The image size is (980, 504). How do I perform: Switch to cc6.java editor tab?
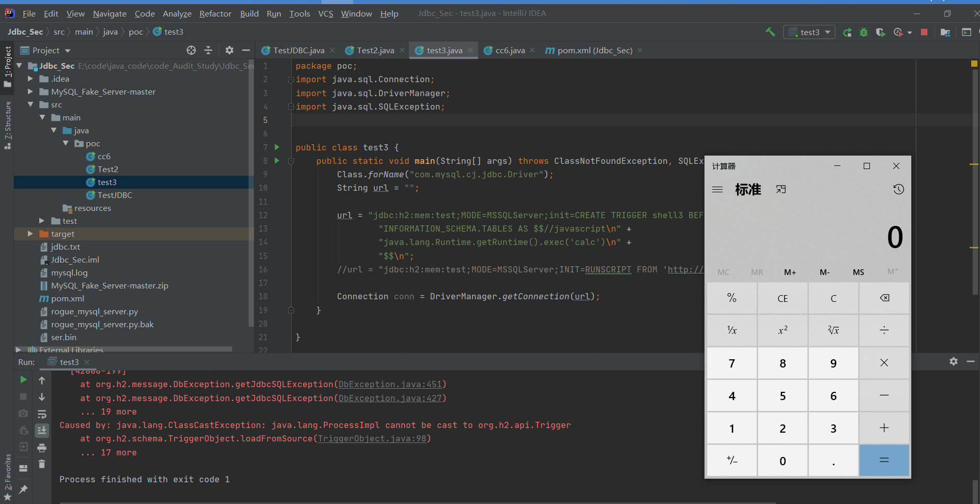(510, 50)
